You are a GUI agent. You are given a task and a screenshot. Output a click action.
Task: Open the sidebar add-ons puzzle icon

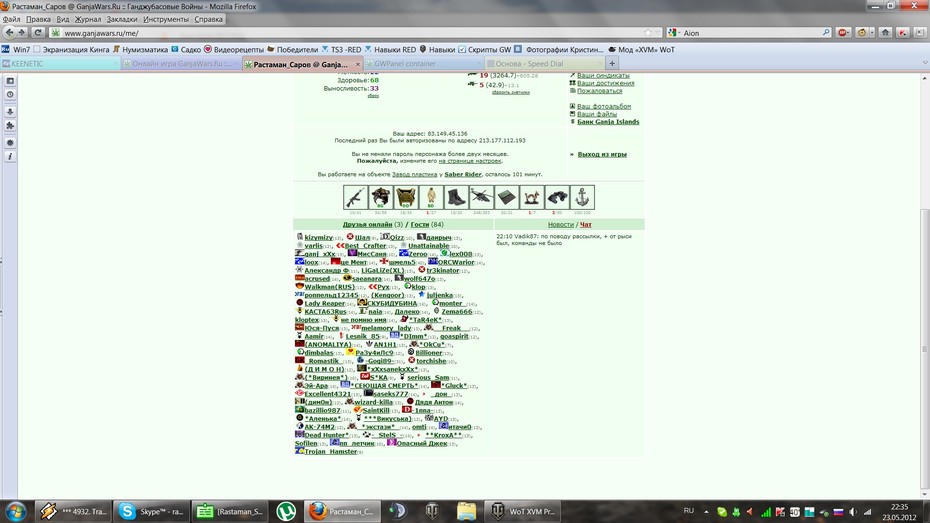(x=10, y=126)
